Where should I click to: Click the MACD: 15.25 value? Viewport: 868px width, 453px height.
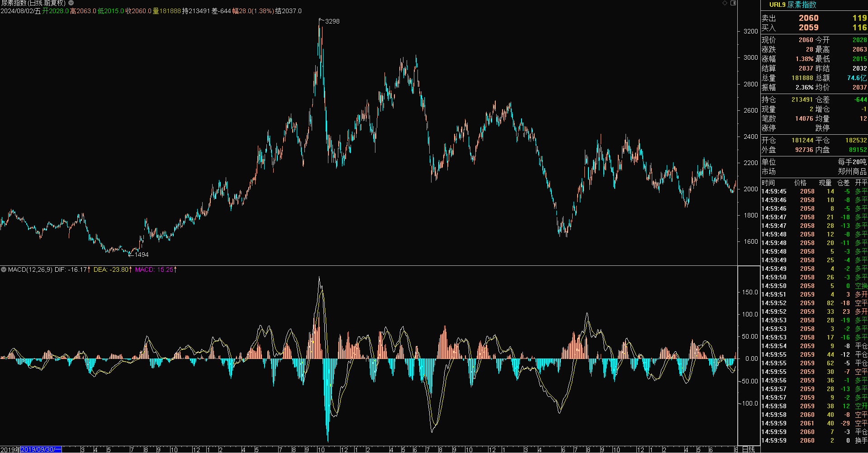pos(154,269)
